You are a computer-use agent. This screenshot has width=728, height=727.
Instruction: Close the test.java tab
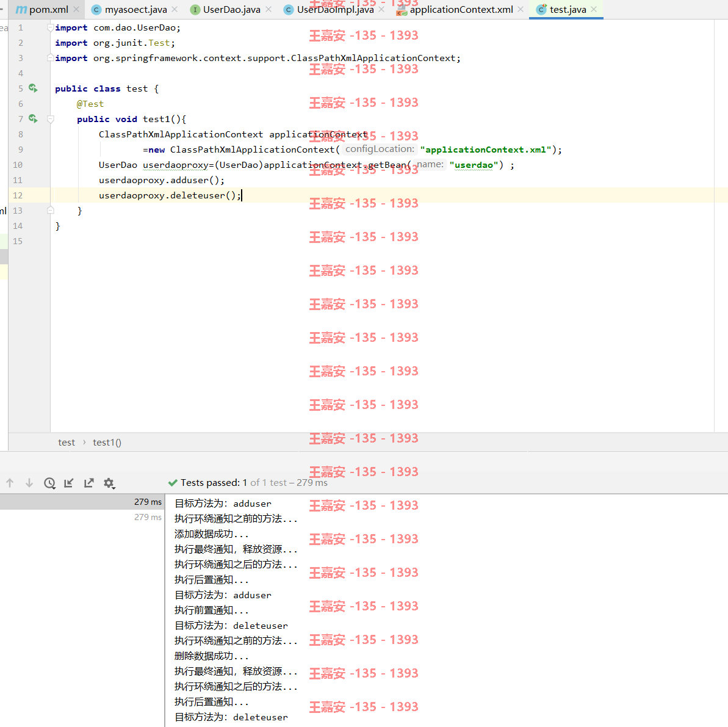(x=594, y=9)
